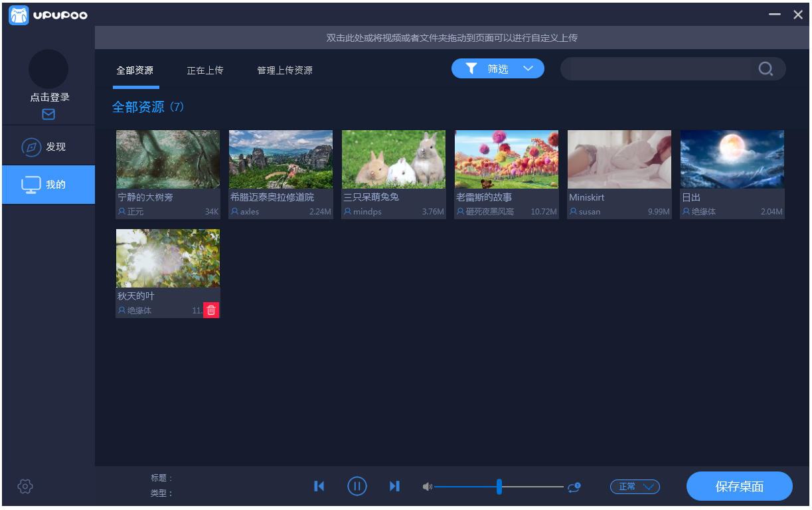Select the 日出 wallpaper thumbnail

[x=732, y=159]
